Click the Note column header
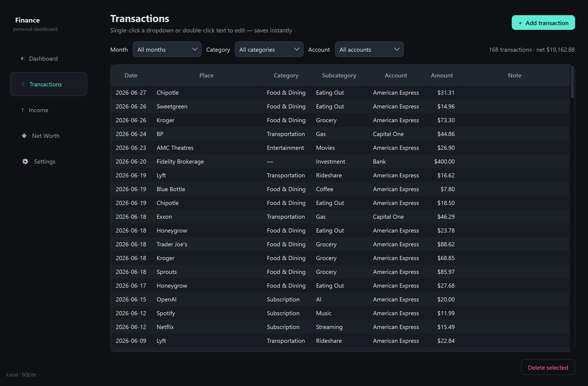The height and width of the screenshot is (386, 588). click(515, 75)
